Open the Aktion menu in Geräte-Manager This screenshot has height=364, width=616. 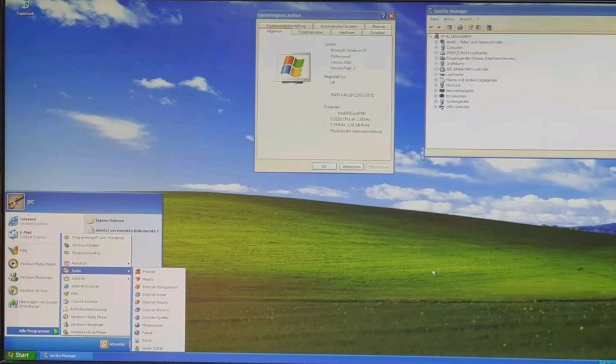(449, 19)
